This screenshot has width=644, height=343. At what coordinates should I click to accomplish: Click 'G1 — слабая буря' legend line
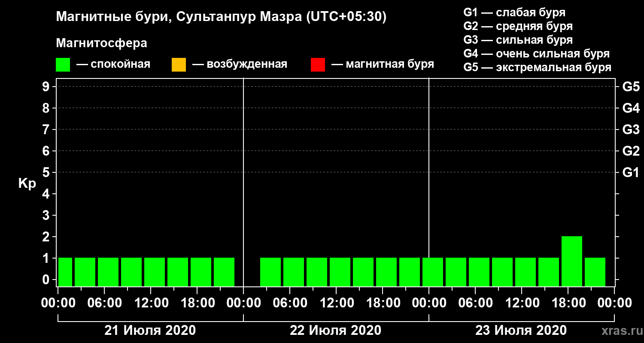(x=514, y=12)
